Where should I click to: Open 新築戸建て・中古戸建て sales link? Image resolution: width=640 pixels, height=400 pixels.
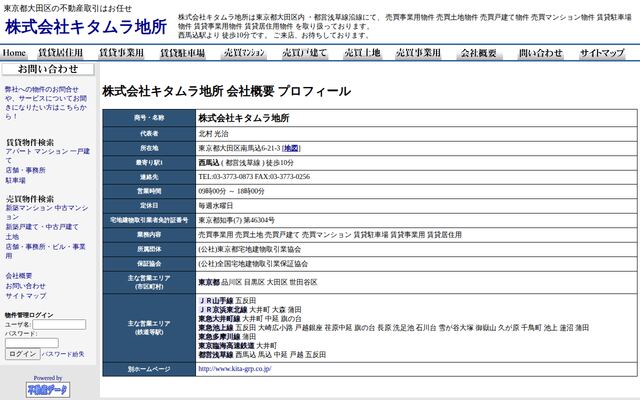[x=42, y=227]
